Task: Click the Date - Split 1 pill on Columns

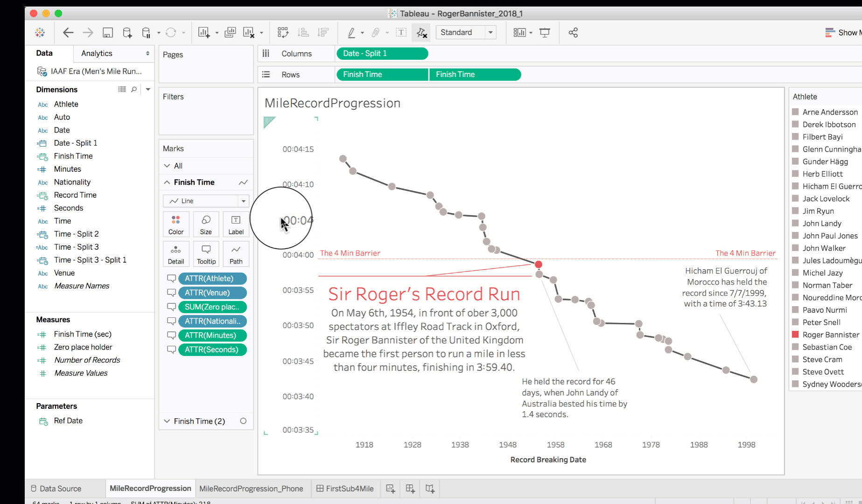Action: pos(382,53)
